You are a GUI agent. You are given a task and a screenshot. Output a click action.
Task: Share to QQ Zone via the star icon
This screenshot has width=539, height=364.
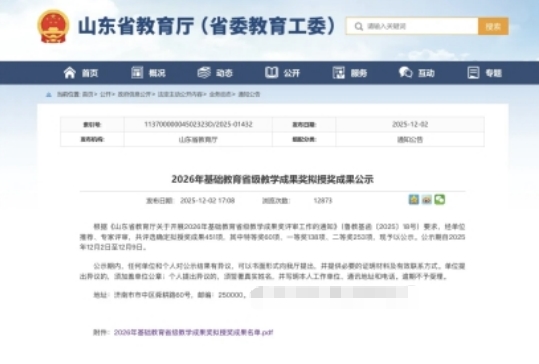[x=414, y=199]
